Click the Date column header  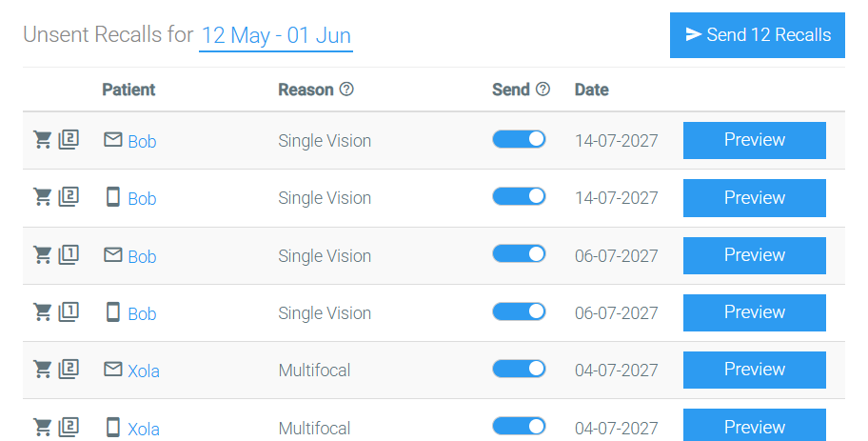(592, 90)
